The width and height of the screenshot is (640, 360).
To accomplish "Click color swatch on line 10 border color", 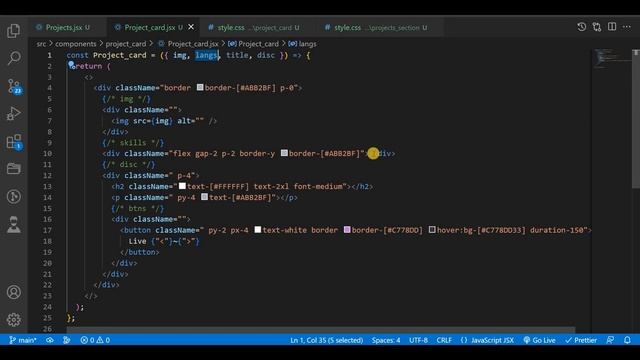I will (x=284, y=153).
